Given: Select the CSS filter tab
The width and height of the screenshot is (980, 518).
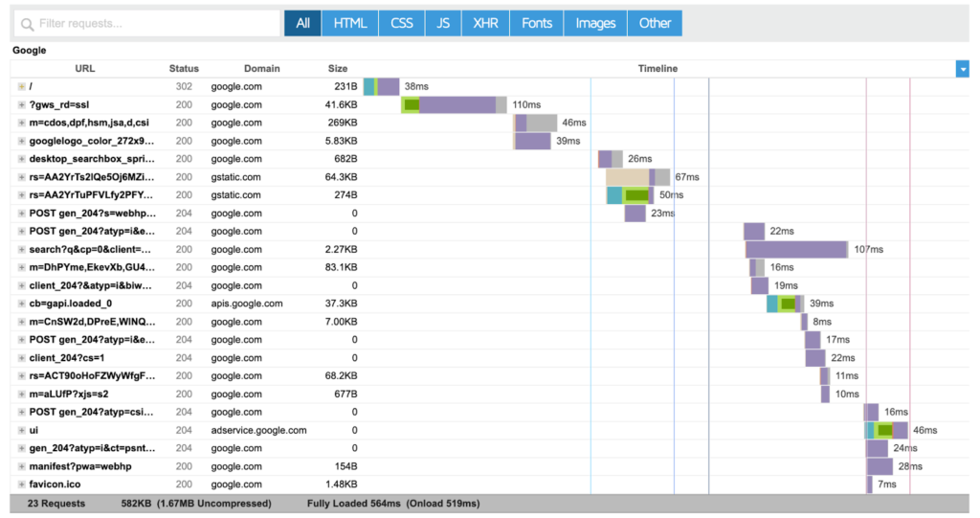Looking at the screenshot, I should (x=402, y=23).
